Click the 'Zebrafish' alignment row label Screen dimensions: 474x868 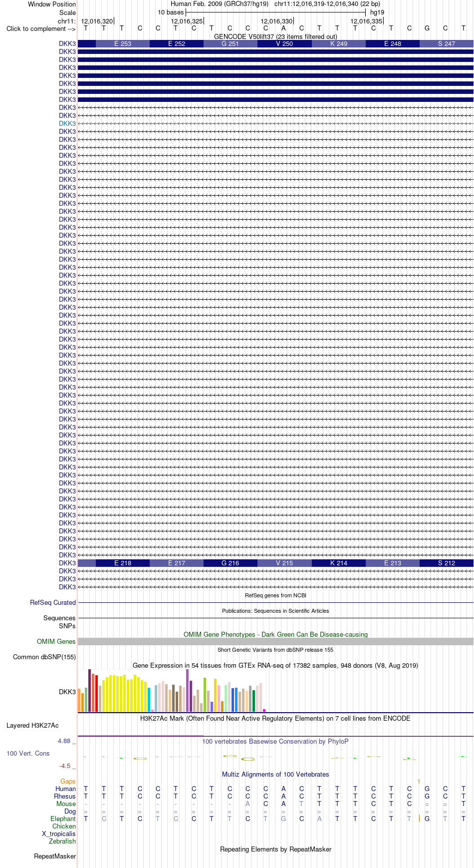click(62, 841)
